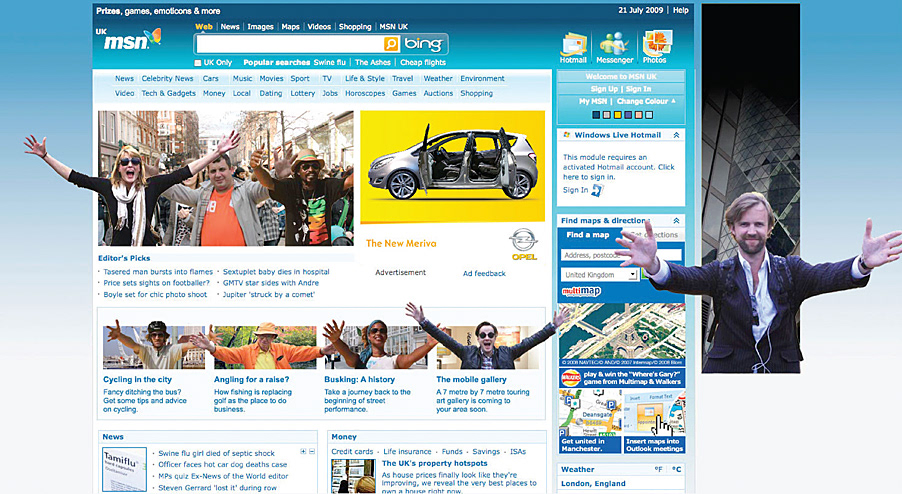Open the Angling for a raise? article

point(251,379)
